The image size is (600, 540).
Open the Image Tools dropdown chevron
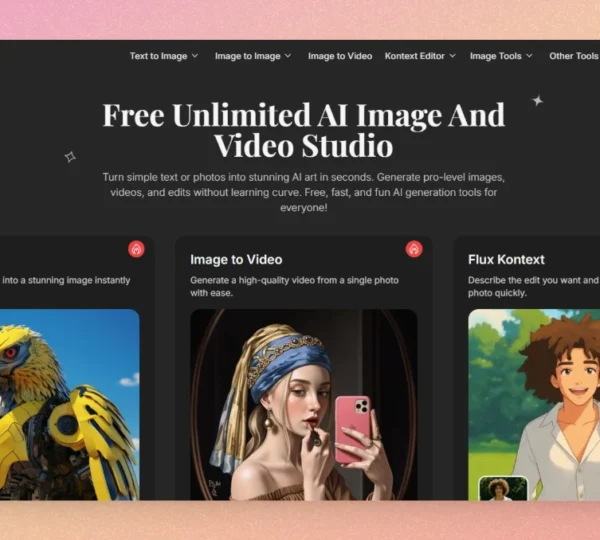529,56
